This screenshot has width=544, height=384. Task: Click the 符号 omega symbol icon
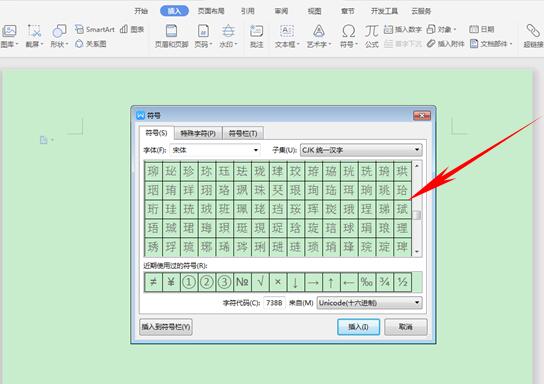coord(348,31)
